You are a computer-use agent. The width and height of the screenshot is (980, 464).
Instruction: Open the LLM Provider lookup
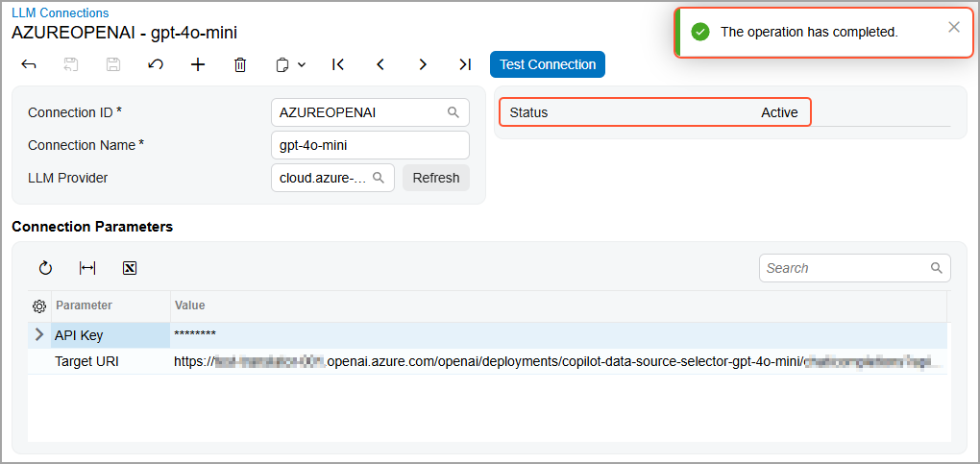tap(379, 178)
